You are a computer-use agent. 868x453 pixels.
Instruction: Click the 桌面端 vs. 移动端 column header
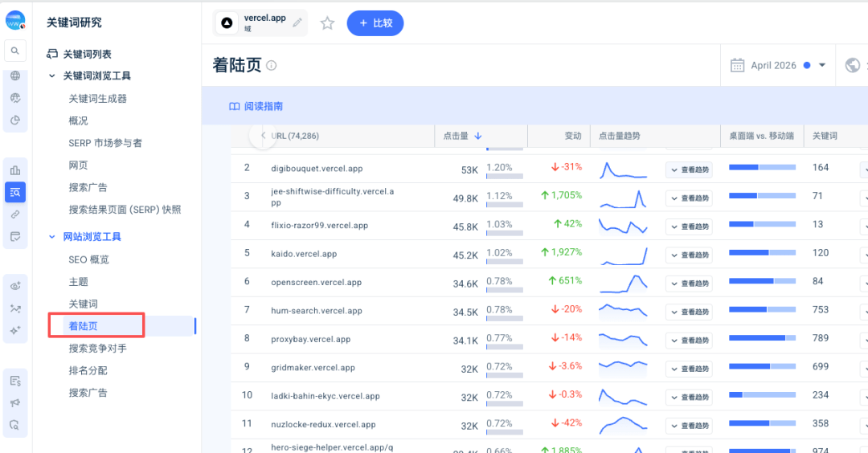point(762,136)
